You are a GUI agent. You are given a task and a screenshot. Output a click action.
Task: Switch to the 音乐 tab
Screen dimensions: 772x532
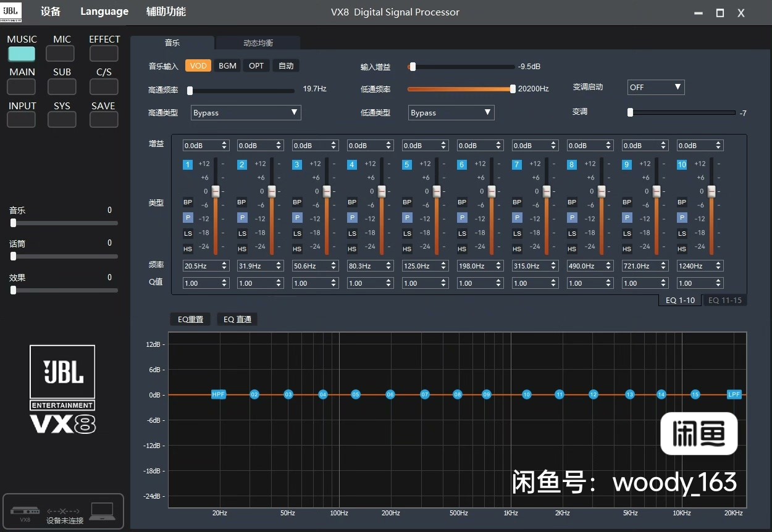172,43
